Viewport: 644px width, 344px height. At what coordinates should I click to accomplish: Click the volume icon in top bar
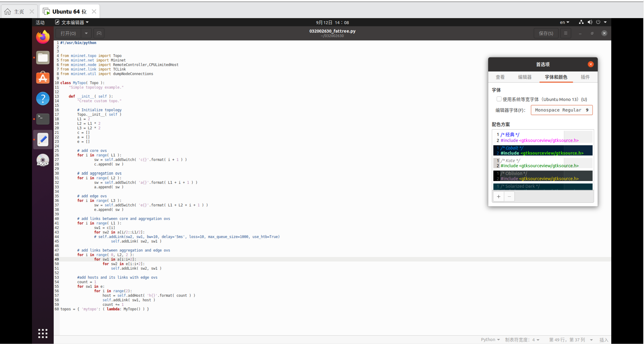point(590,22)
